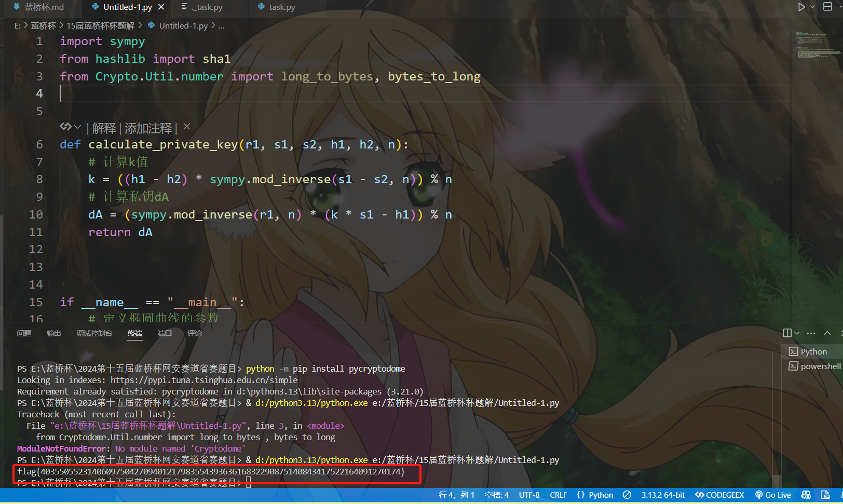Open CODEGEEX status bar item
Image resolution: width=843 pixels, height=504 pixels.
pyautogui.click(x=720, y=495)
